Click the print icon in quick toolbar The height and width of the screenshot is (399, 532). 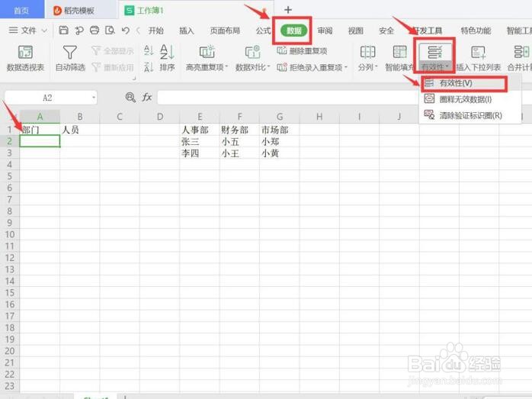coord(95,31)
